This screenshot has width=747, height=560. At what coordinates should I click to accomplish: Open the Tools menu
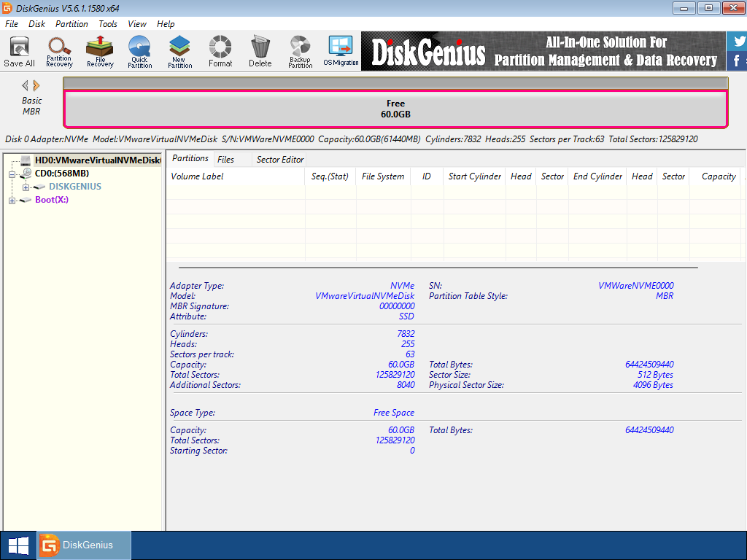[x=108, y=24]
